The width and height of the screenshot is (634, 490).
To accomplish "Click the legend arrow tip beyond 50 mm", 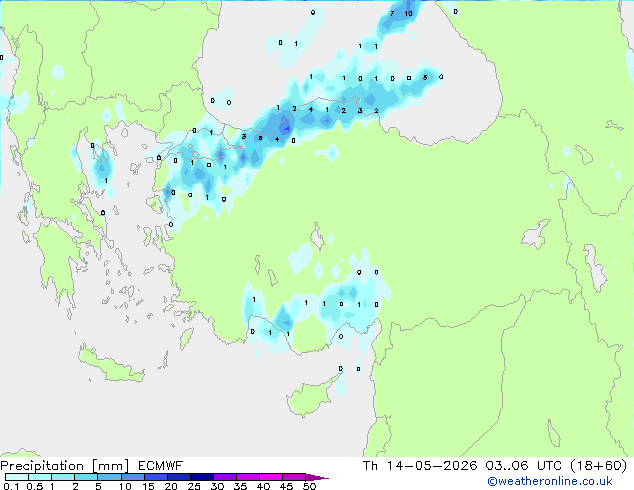I will coord(317,477).
